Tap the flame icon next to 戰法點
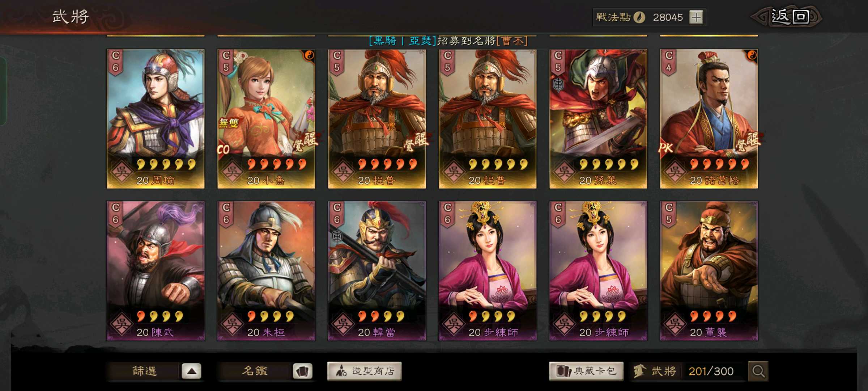The width and height of the screenshot is (868, 391). tap(639, 17)
